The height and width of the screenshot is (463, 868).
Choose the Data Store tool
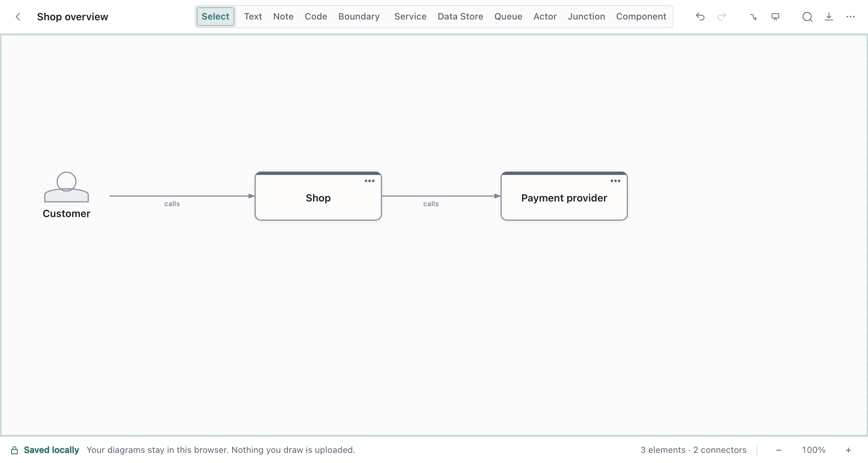[460, 17]
